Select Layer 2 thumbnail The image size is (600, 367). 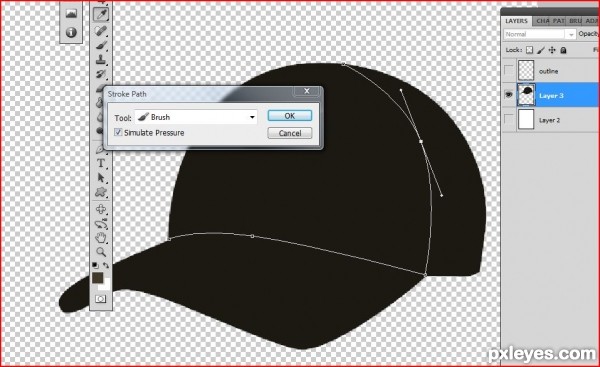tap(526, 119)
